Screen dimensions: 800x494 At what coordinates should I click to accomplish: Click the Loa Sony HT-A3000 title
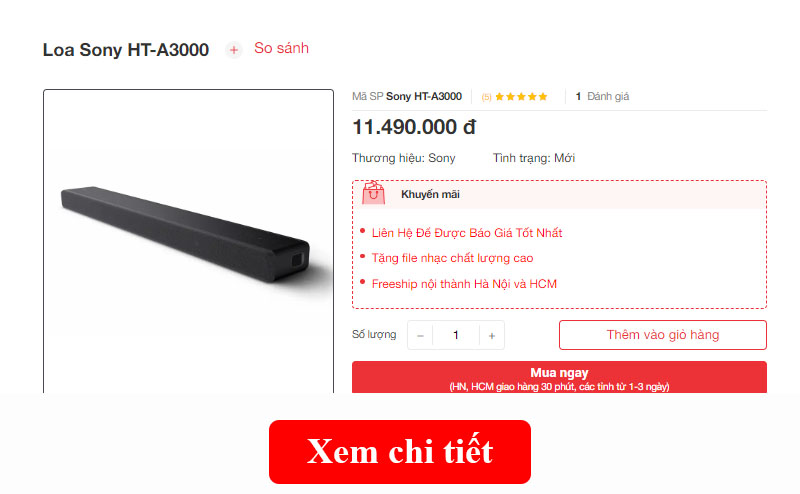click(126, 50)
